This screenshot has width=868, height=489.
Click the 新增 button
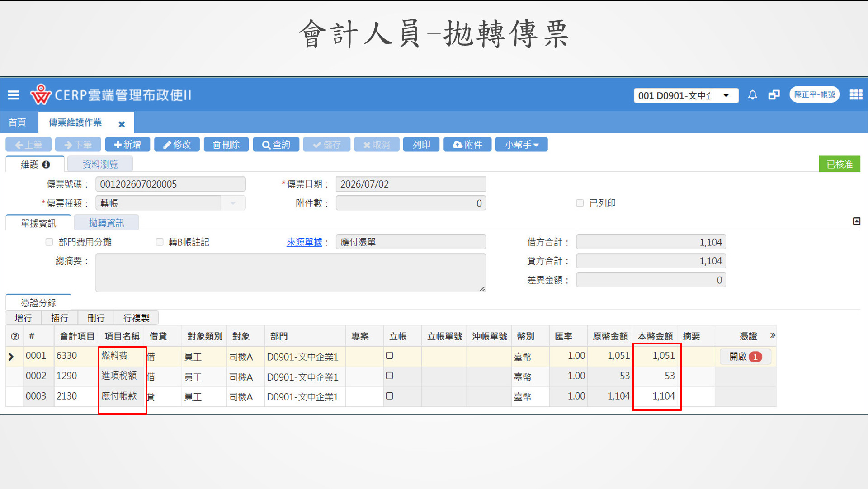127,145
